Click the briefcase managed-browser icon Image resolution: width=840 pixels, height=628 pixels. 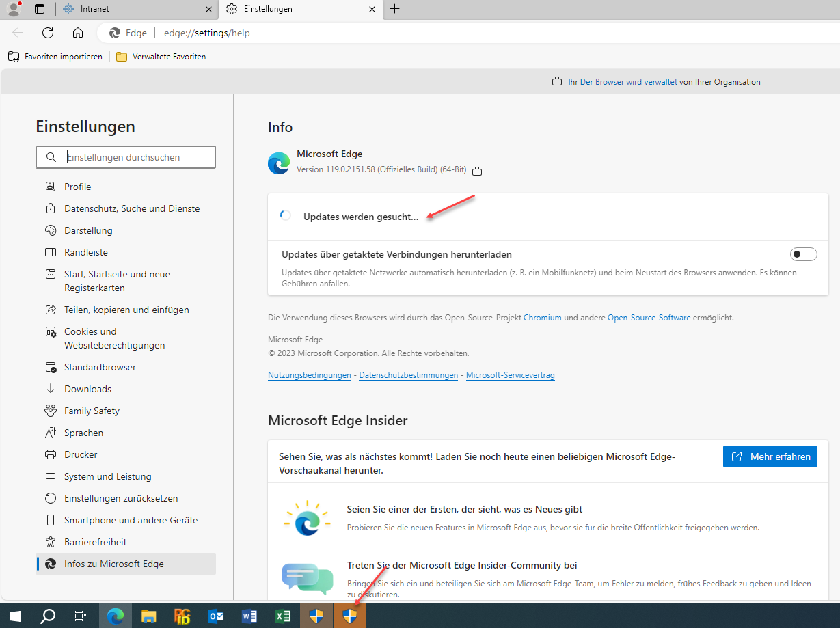point(557,82)
